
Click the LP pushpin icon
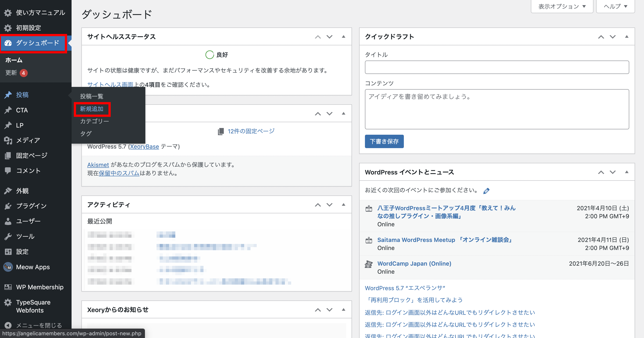(x=8, y=125)
